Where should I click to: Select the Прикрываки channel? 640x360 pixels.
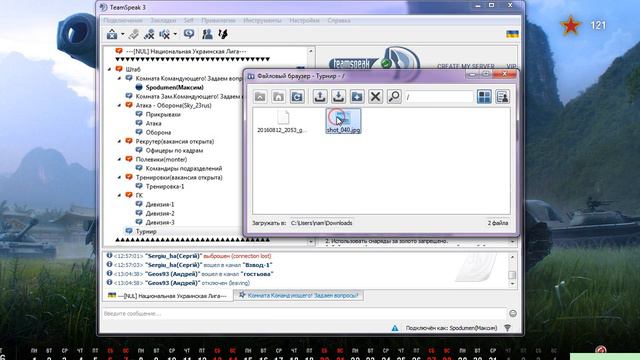[163, 114]
